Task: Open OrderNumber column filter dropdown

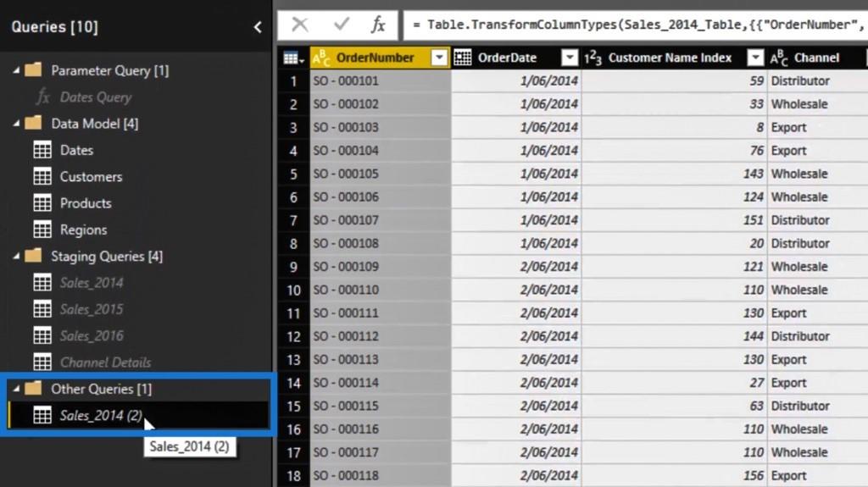Action: (x=439, y=58)
